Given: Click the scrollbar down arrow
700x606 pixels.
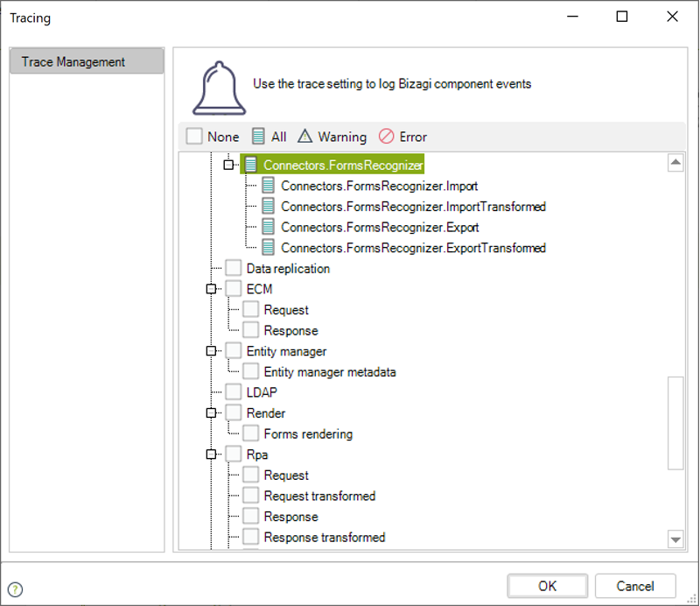Looking at the screenshot, I should [x=675, y=539].
